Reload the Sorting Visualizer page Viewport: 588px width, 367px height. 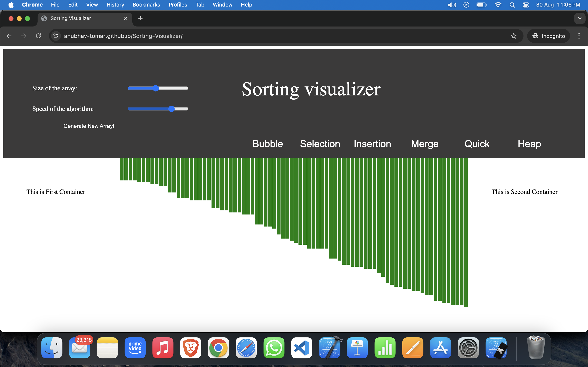pos(38,36)
